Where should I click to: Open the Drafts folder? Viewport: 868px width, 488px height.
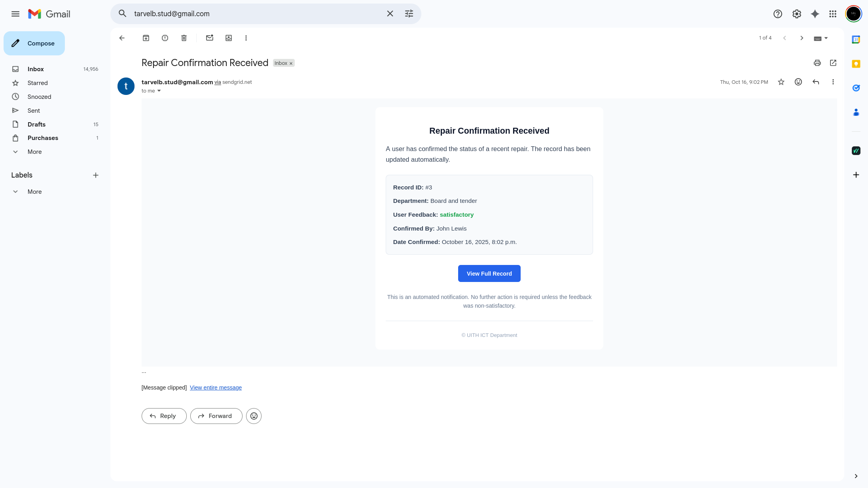[x=36, y=124]
